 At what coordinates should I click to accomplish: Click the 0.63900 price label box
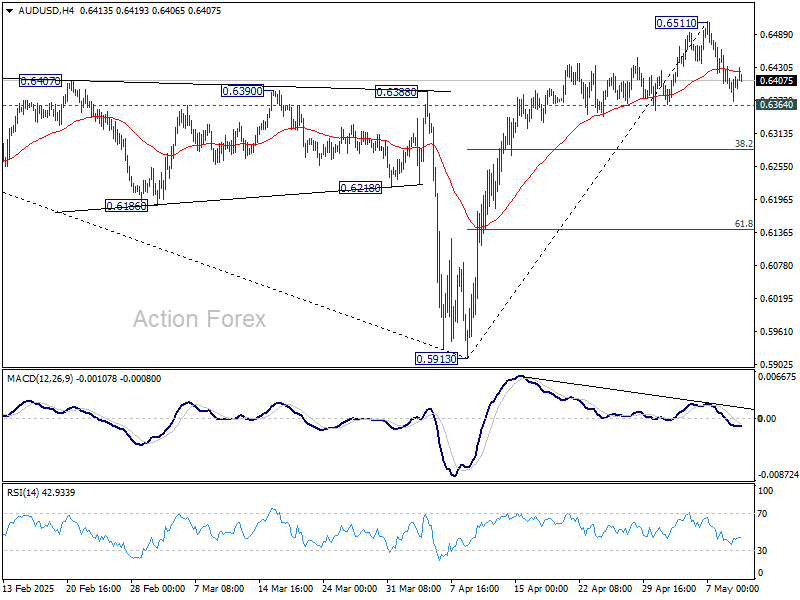tap(240, 90)
